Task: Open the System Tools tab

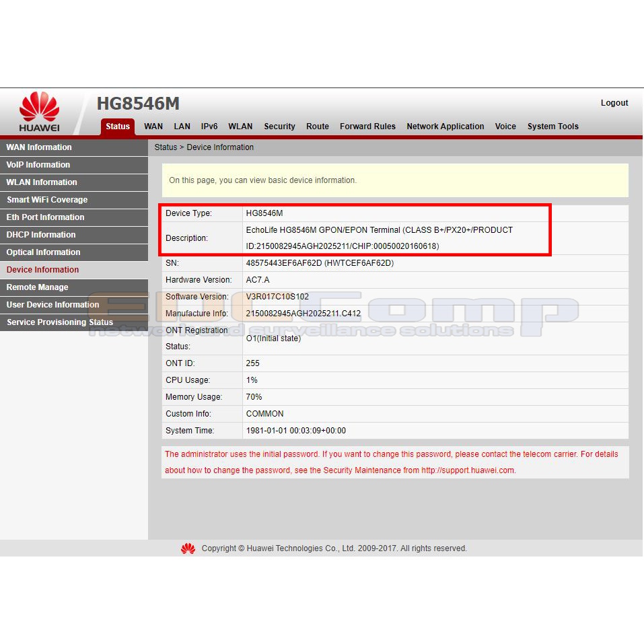Action: point(553,127)
